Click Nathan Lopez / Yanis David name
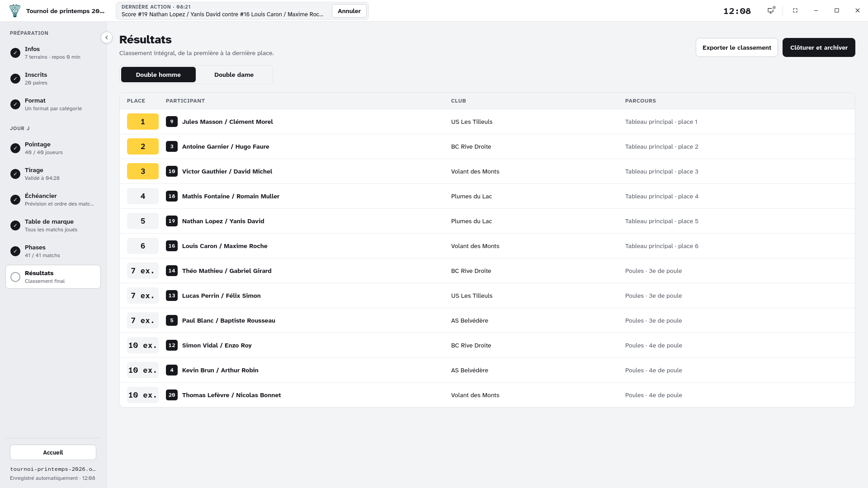 click(x=223, y=221)
